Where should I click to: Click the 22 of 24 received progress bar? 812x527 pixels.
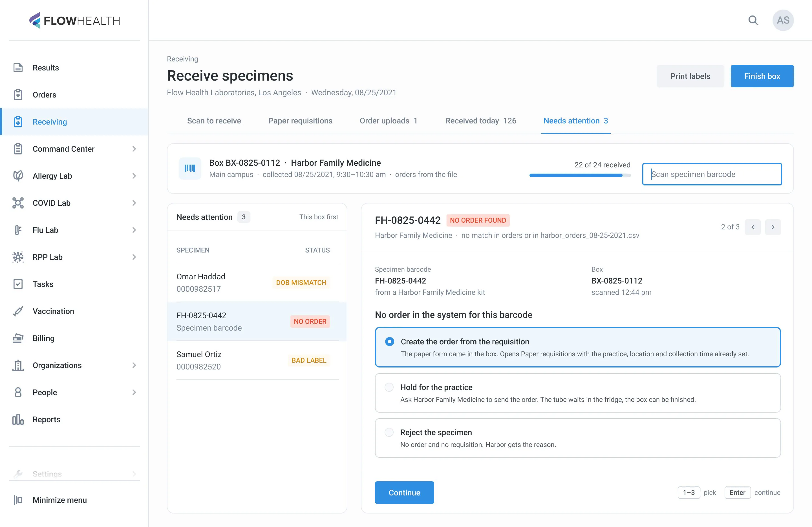(580, 175)
